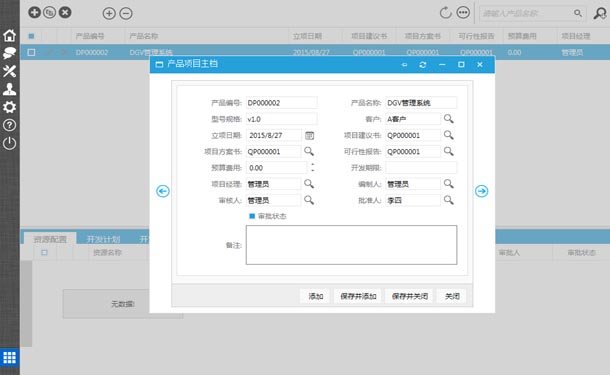
Task: Click the magnifier inside the product search box
Action: coord(578,13)
